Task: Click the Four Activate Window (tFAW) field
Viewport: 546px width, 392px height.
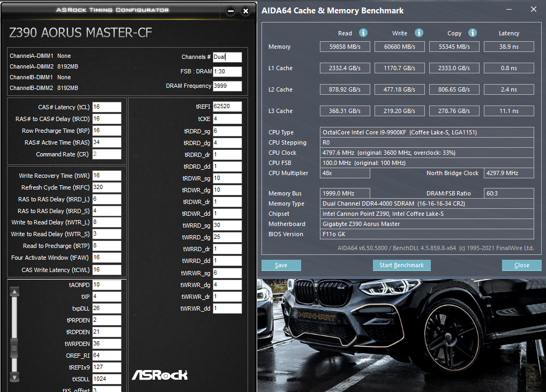Action: point(107,258)
